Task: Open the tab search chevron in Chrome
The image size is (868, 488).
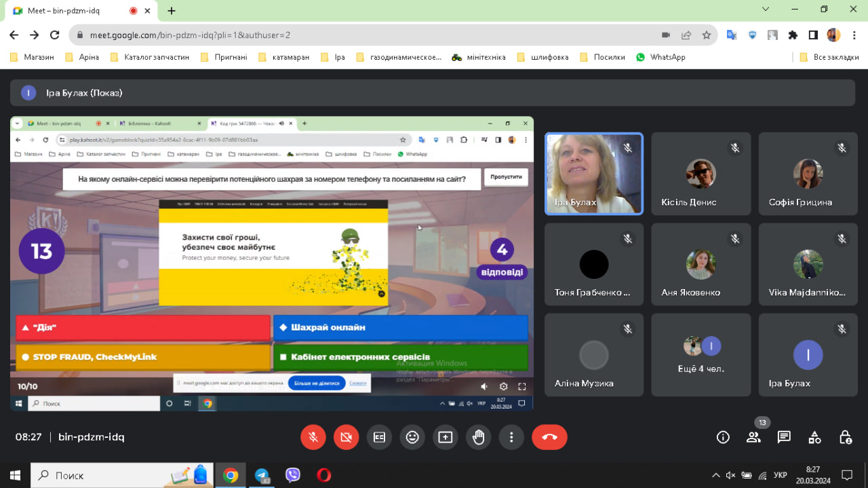Action: coord(766,10)
